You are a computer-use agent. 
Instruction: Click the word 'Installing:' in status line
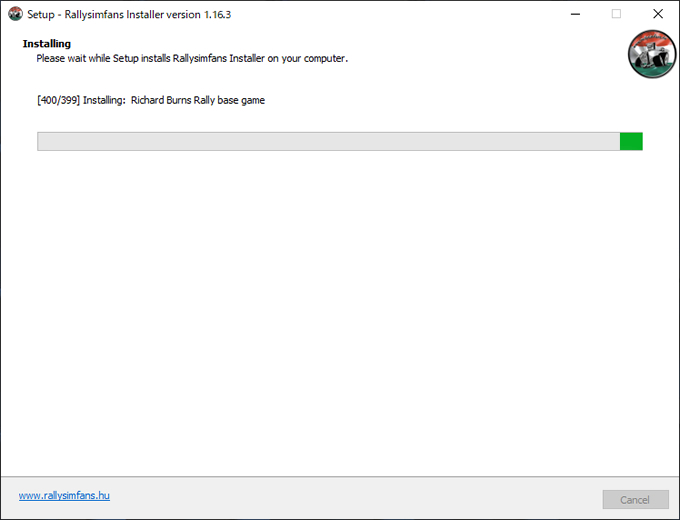104,100
